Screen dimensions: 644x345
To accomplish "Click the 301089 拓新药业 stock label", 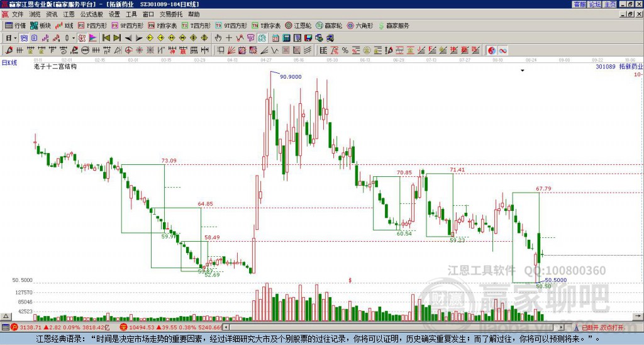I will click(619, 67).
